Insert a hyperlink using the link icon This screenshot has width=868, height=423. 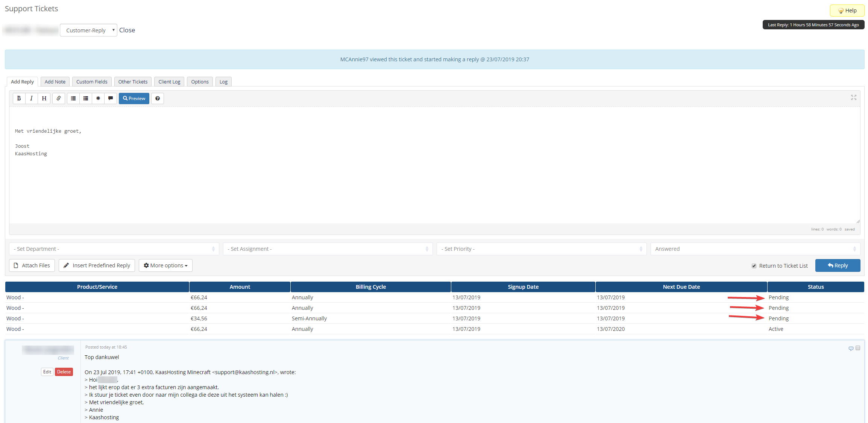[x=59, y=99]
